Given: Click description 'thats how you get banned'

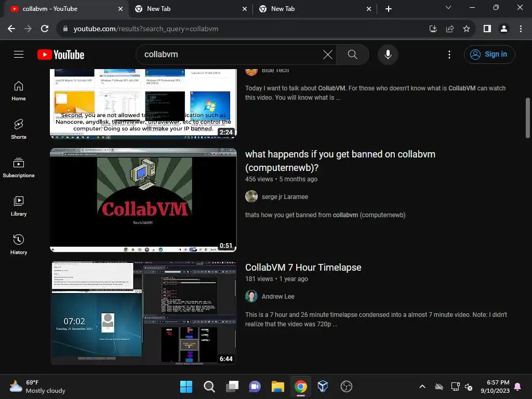Looking at the screenshot, I should [325, 215].
